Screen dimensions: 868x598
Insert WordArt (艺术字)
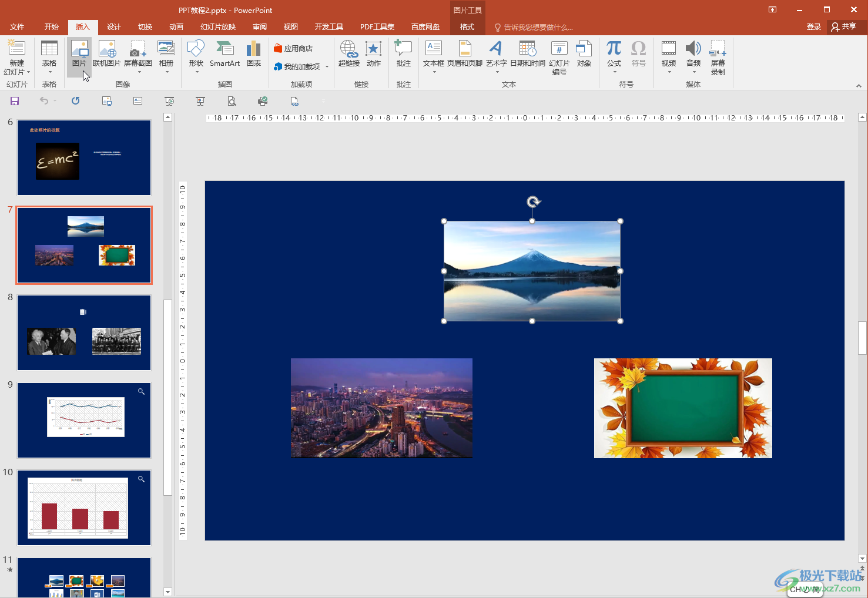tap(496, 57)
